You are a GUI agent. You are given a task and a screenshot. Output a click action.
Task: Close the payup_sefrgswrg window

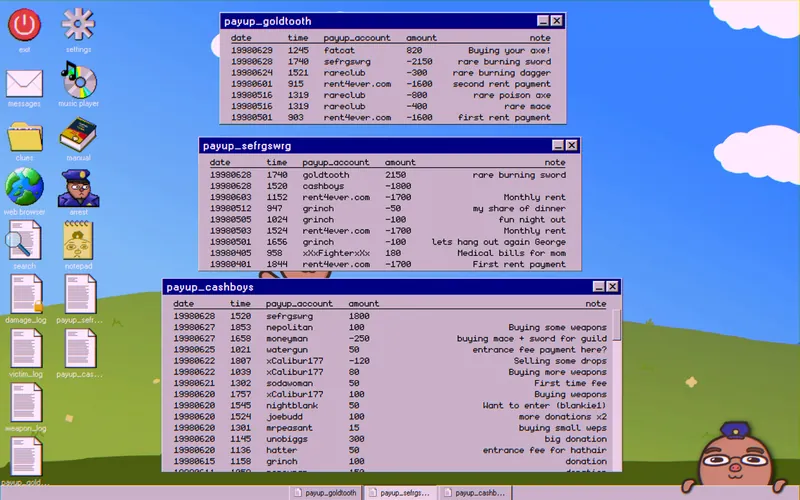tap(571, 145)
